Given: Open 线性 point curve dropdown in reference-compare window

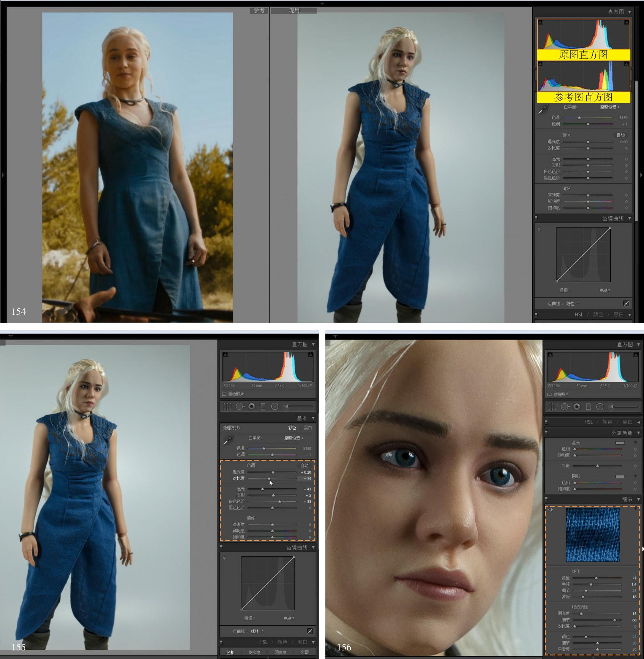Looking at the screenshot, I should pos(572,304).
